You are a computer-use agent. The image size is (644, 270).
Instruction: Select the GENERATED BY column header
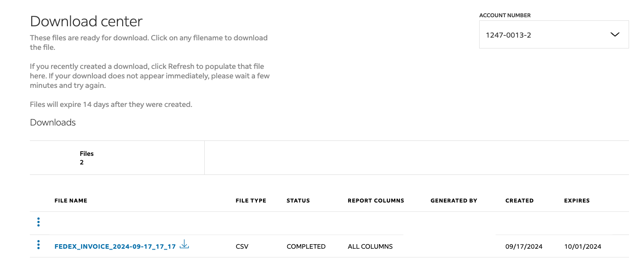(x=454, y=201)
